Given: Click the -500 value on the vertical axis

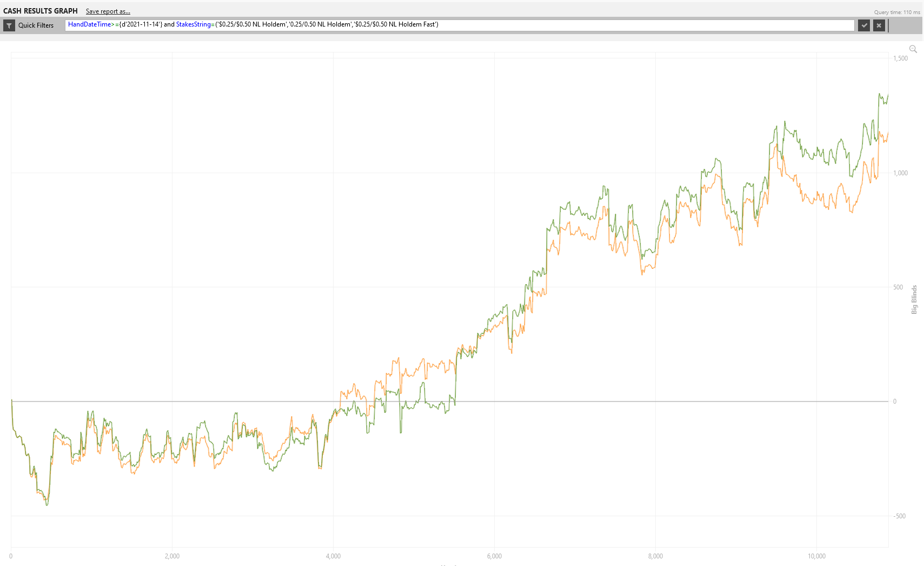Looking at the screenshot, I should coord(900,516).
